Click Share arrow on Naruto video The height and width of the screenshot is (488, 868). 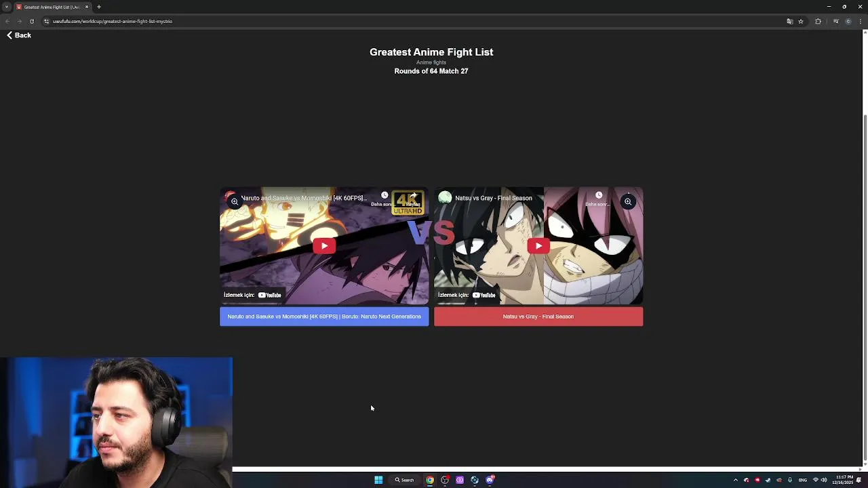tap(413, 195)
